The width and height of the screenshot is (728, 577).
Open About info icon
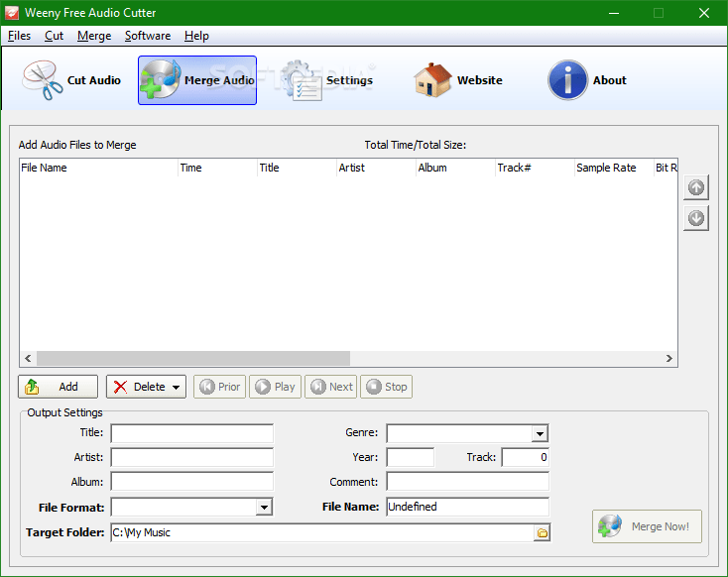587,80
